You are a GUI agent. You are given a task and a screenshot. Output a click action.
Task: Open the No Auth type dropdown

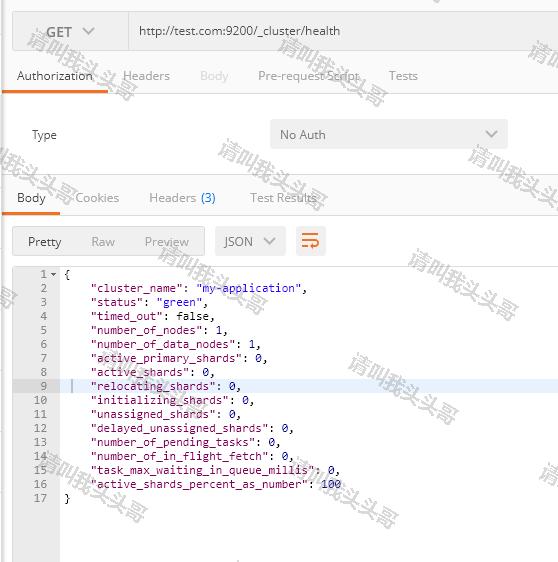click(x=389, y=134)
